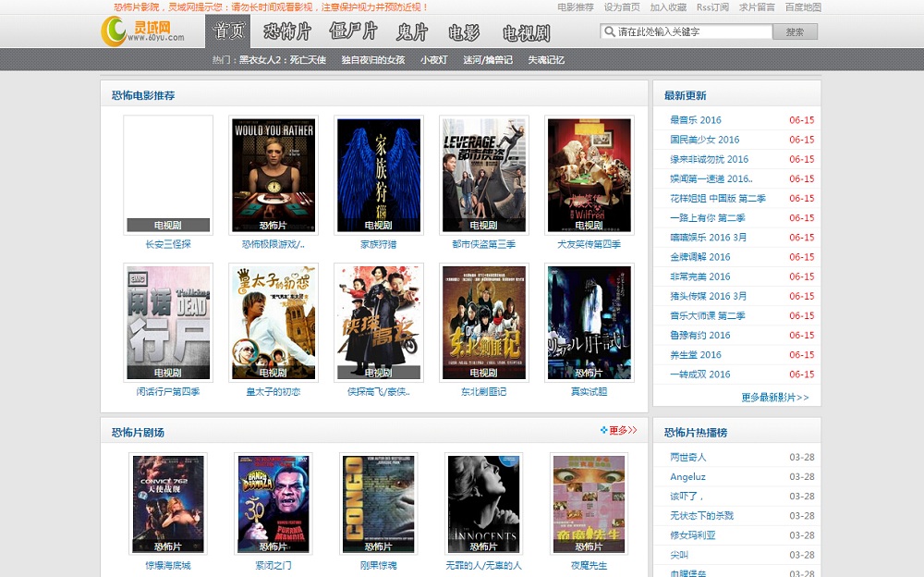The image size is (924, 577).
Task: Click 鲁豫有约 2016 entry
Action: [x=700, y=335]
